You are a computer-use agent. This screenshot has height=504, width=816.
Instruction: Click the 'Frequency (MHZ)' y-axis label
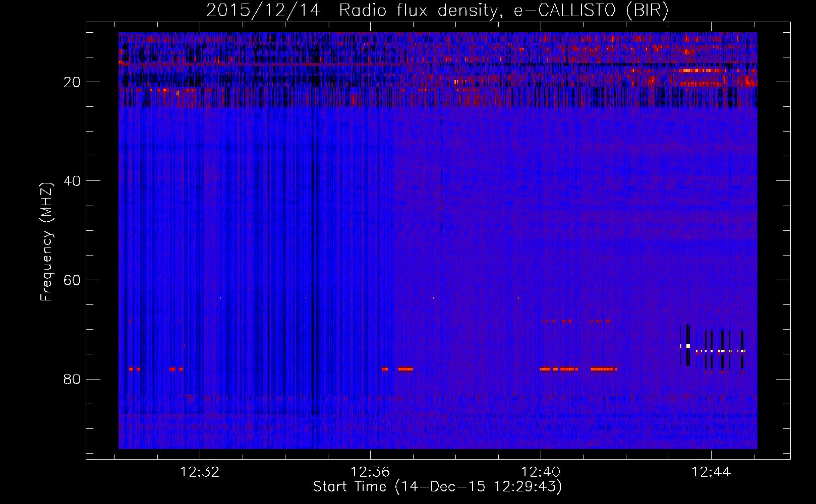46,242
